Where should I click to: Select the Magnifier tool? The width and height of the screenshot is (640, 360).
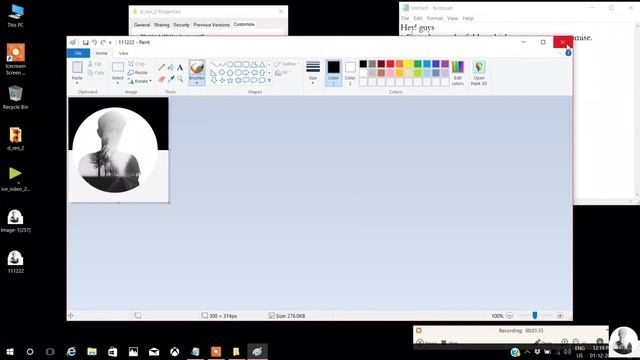(x=180, y=79)
